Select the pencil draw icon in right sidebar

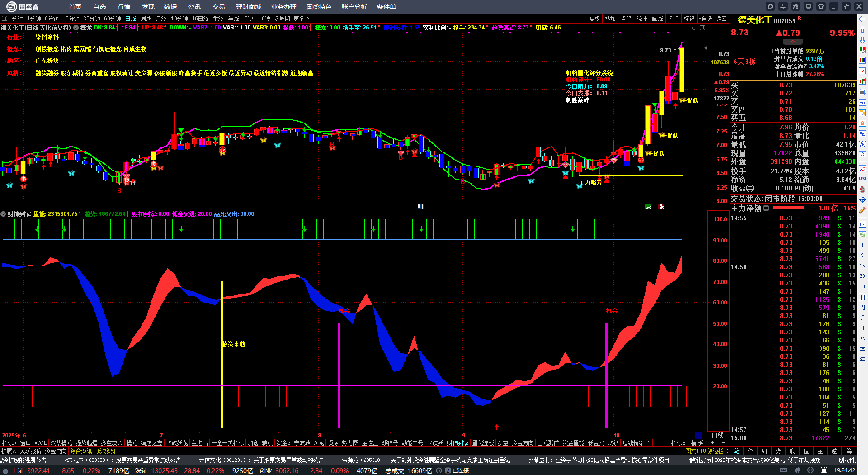[x=863, y=210]
